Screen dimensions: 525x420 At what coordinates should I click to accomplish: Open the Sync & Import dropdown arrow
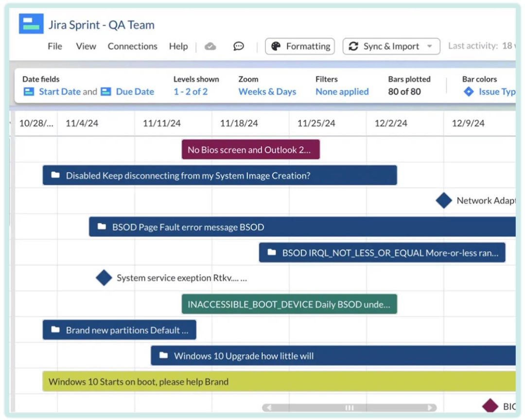tap(430, 46)
